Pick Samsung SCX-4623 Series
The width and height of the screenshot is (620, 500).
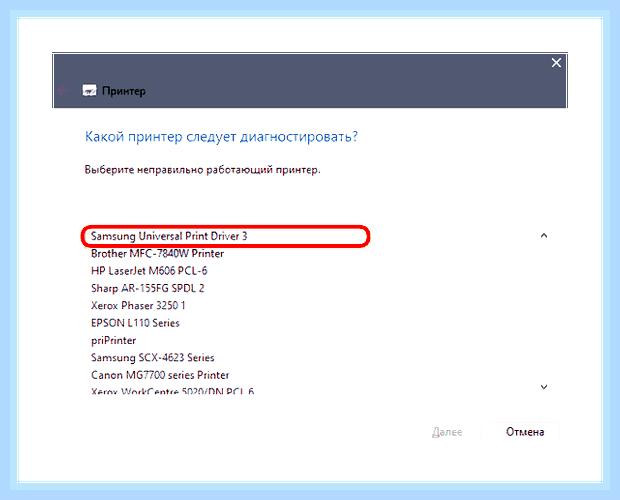(x=153, y=358)
